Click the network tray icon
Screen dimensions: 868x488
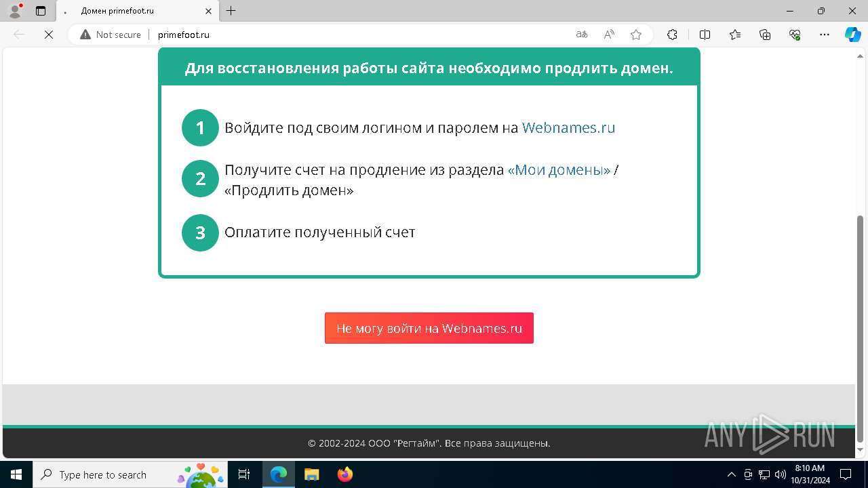pyautogui.click(x=764, y=474)
